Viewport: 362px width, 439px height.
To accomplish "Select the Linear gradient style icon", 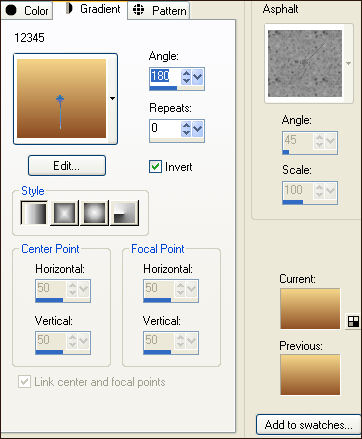I will coord(34,213).
